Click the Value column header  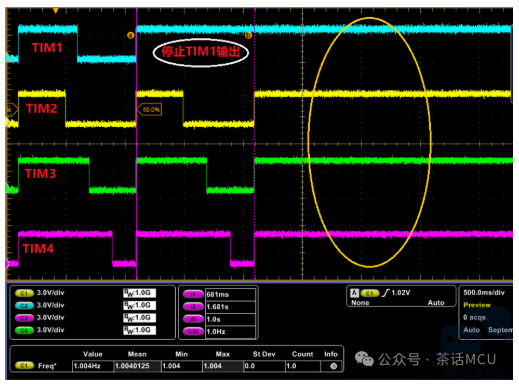point(93,354)
